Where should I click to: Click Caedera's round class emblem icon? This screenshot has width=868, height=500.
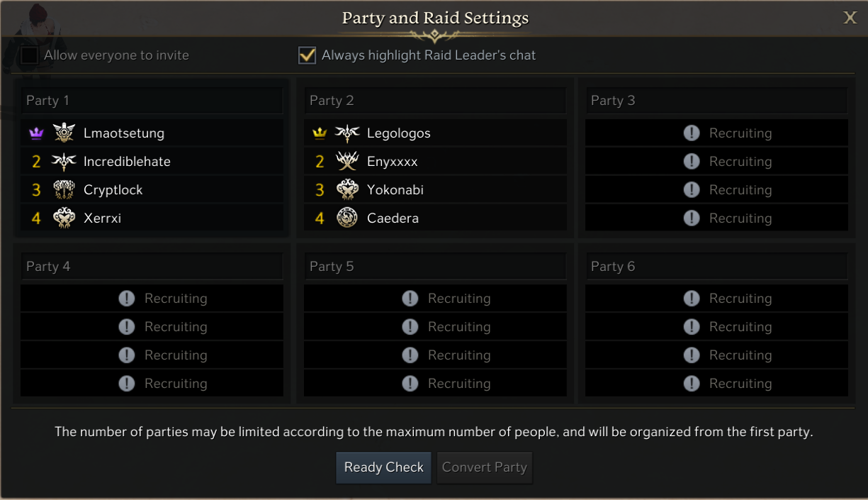(347, 218)
